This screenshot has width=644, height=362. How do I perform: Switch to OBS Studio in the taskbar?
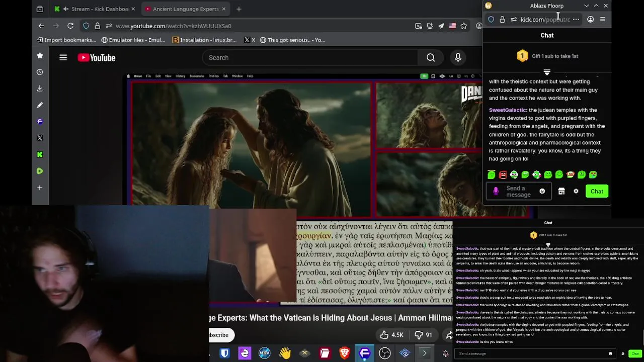coord(385,353)
